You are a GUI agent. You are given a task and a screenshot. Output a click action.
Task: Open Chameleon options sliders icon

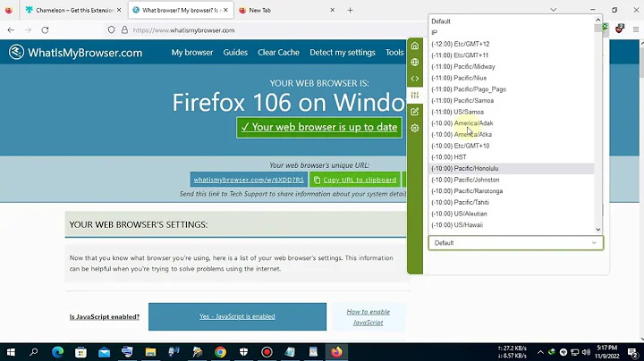point(415,96)
